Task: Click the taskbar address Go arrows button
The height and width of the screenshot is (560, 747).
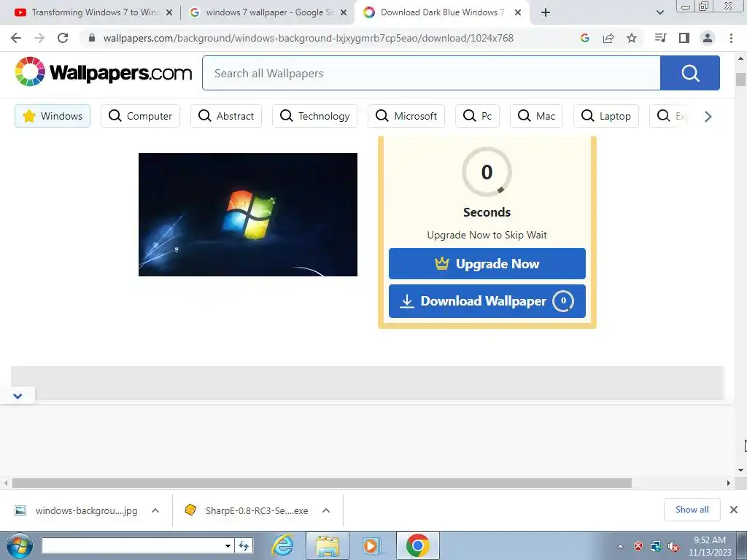Action: (x=244, y=545)
